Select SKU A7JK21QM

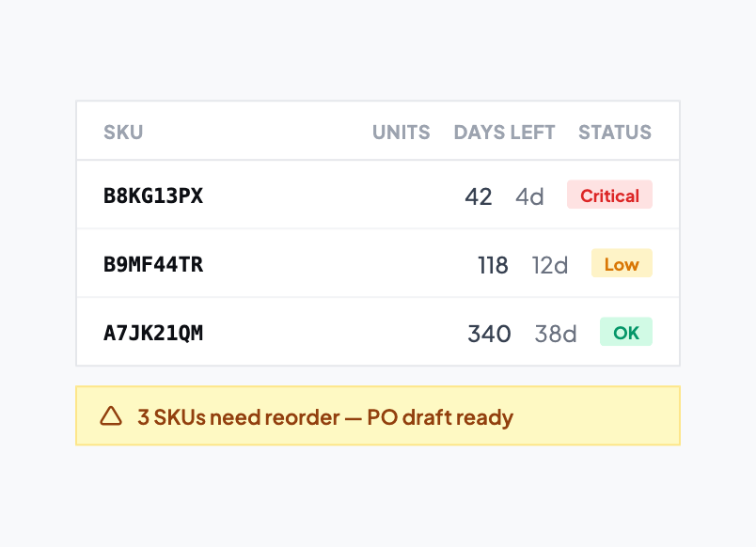(153, 333)
